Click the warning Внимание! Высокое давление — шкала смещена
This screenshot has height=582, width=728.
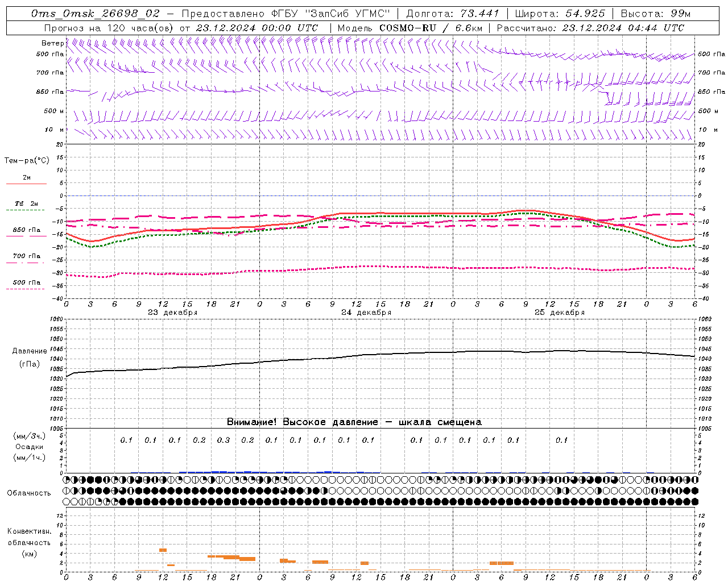pyautogui.click(x=354, y=422)
